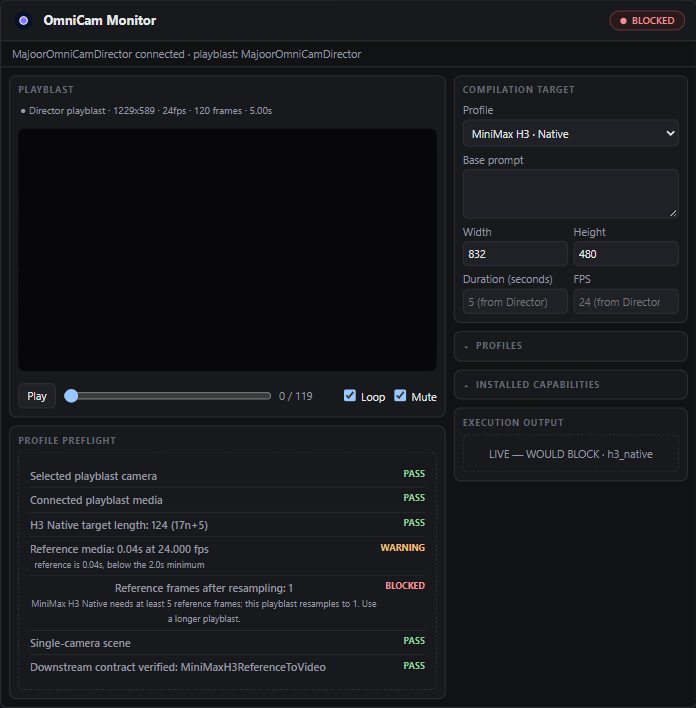Click the FPS field
The width and height of the screenshot is (696, 708).
(x=626, y=302)
